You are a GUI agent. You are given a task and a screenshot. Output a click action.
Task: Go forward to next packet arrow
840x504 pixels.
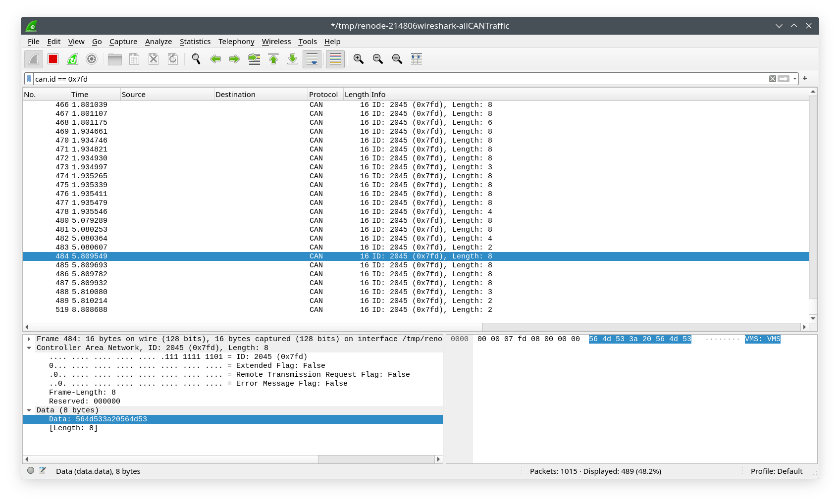pyautogui.click(x=235, y=59)
